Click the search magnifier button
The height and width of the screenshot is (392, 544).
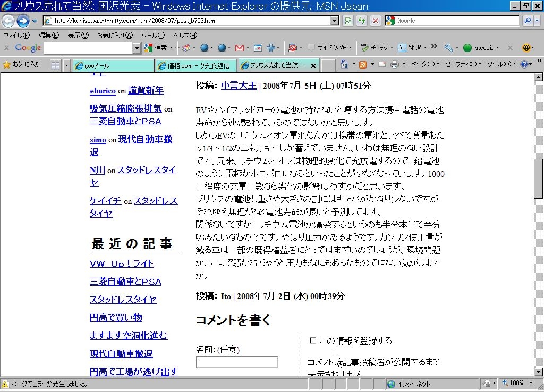pyautogui.click(x=528, y=21)
